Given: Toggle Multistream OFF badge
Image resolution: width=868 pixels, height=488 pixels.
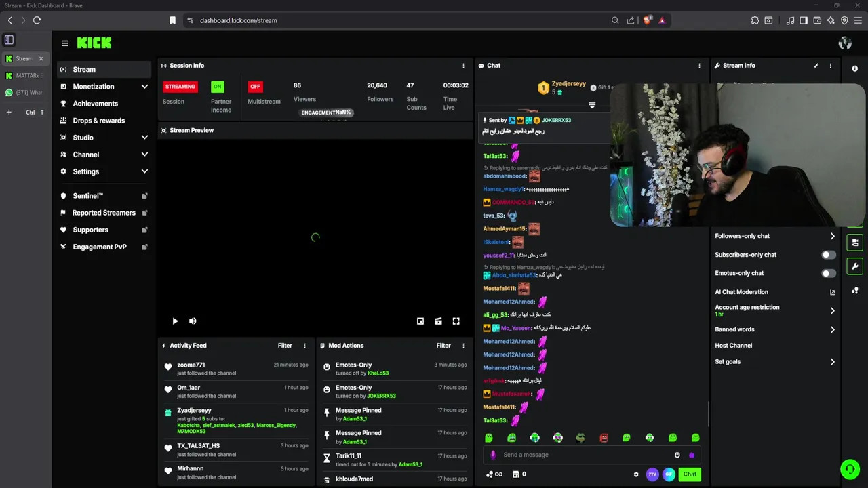Looking at the screenshot, I should point(255,87).
